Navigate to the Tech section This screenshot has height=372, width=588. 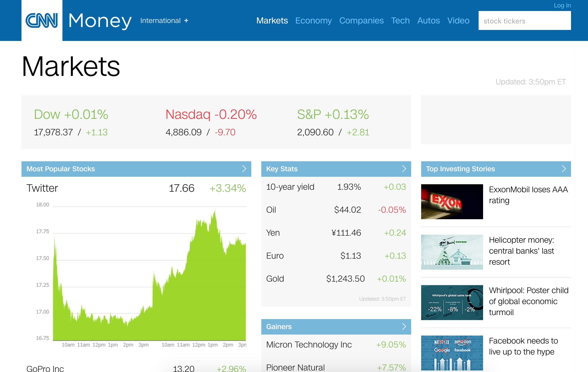tap(400, 20)
